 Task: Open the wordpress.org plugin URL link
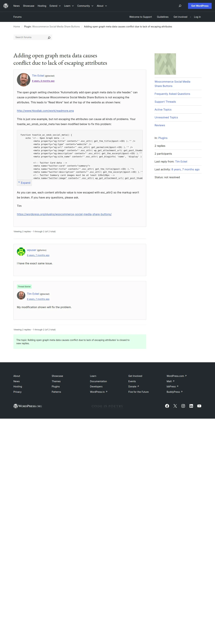click(64, 214)
